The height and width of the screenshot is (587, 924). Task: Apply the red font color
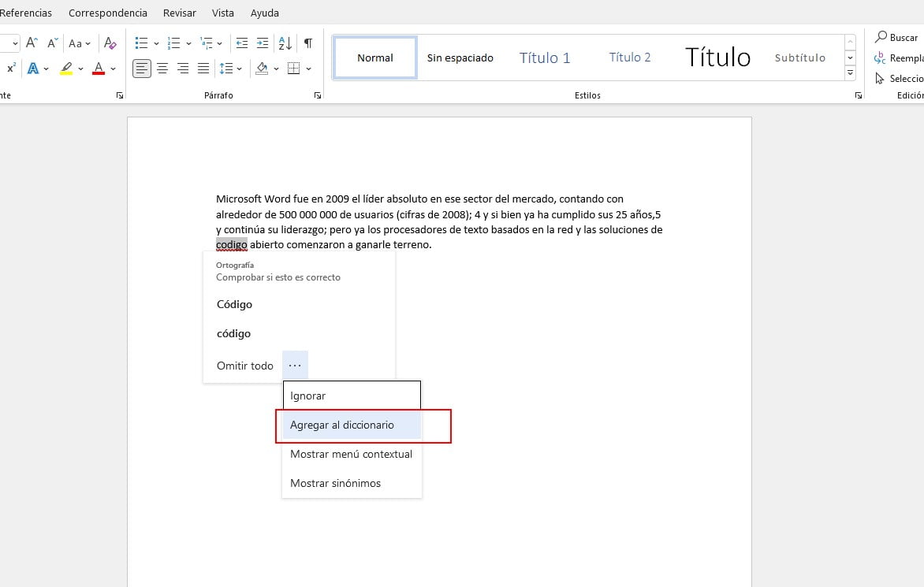point(99,69)
